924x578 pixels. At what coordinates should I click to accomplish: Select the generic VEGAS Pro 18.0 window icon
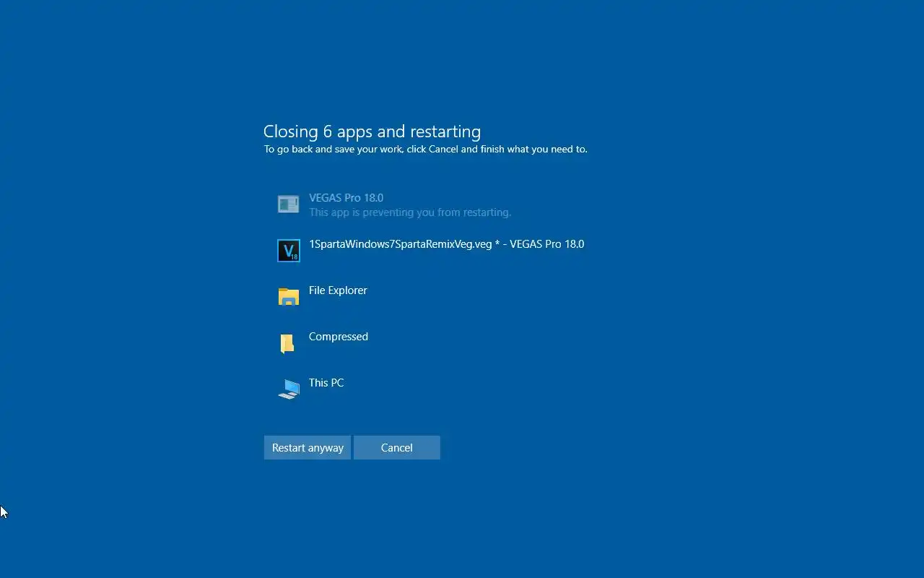pyautogui.click(x=289, y=204)
